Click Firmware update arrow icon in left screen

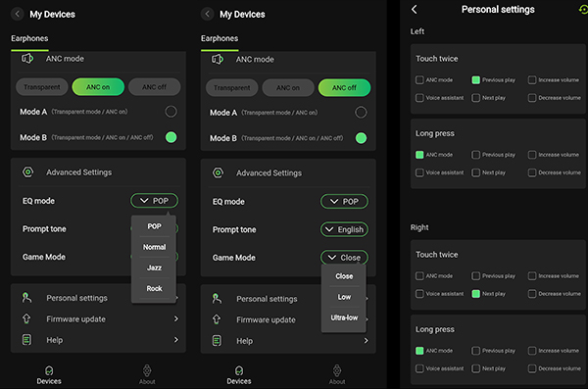tap(26, 318)
